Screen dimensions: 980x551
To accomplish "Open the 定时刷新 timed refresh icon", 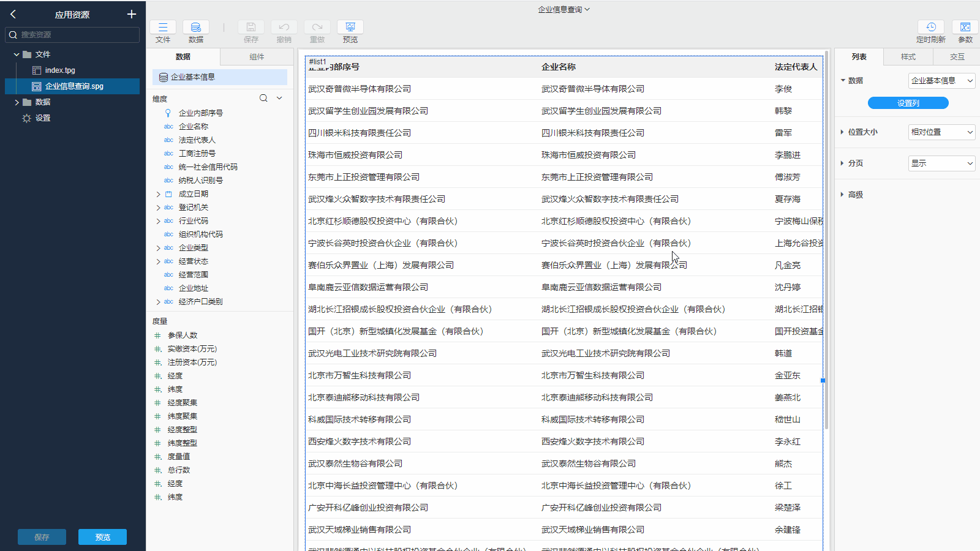I will 930,28.
